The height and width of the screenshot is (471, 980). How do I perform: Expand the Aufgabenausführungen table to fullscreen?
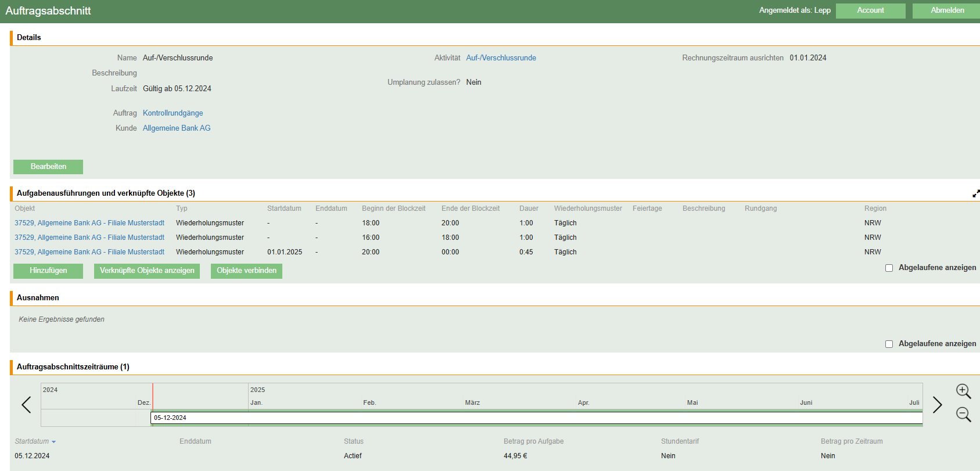[976, 193]
